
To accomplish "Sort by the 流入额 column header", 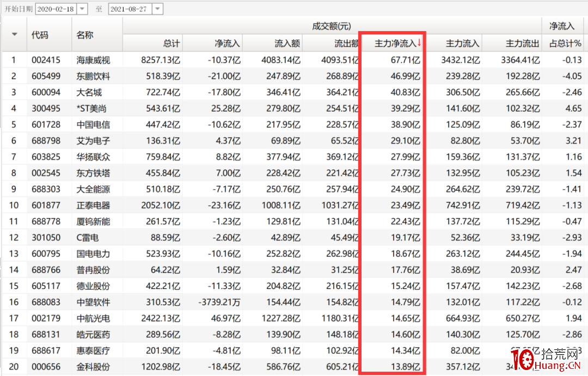I will pos(273,44).
